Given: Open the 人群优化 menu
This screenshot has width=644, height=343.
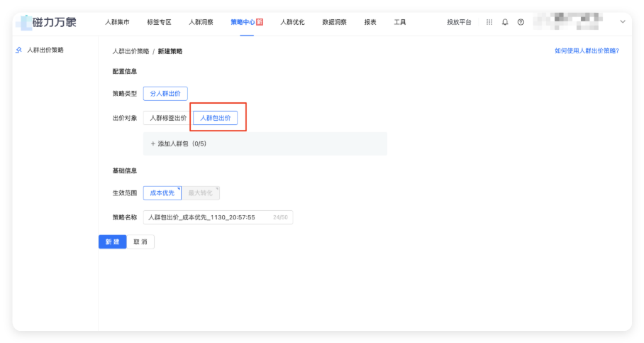Looking at the screenshot, I should [x=292, y=22].
